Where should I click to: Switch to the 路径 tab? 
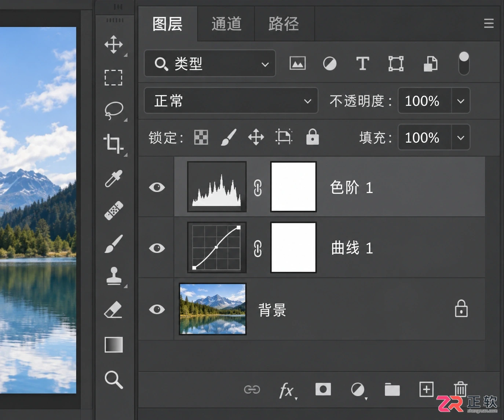[284, 24]
